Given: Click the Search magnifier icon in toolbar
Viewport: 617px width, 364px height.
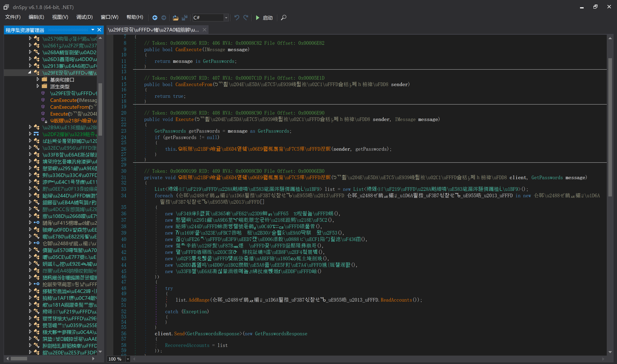Looking at the screenshot, I should (283, 18).
